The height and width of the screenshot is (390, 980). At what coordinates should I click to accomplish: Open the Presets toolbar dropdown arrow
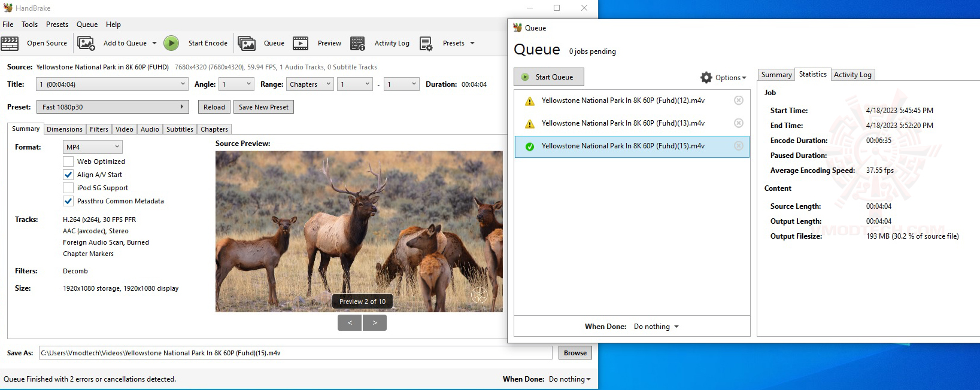click(472, 43)
